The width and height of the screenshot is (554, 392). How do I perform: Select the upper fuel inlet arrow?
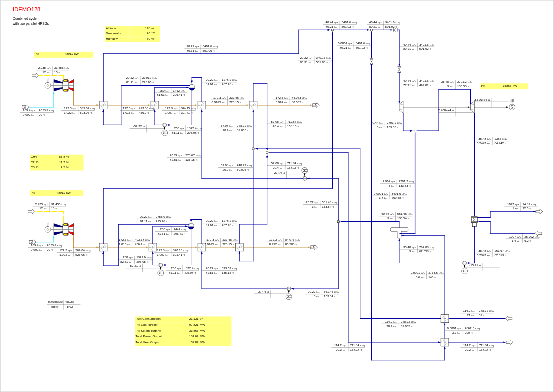tap(35, 76)
